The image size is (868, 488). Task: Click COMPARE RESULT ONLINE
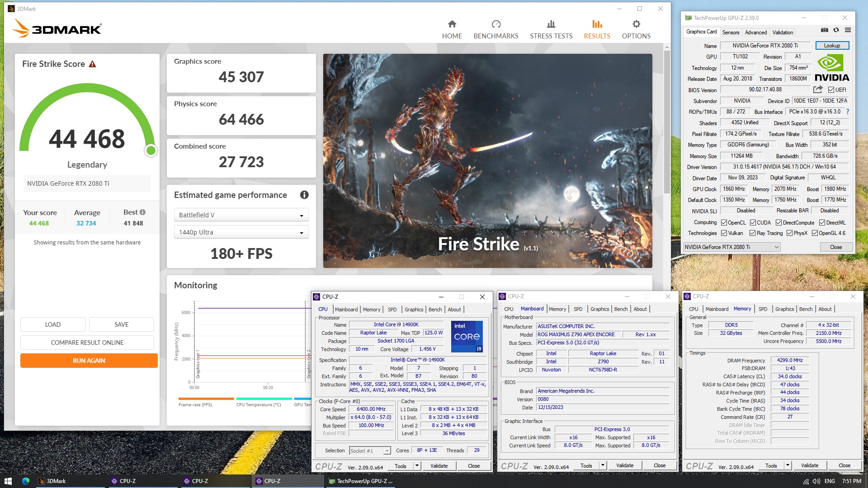coord(87,343)
